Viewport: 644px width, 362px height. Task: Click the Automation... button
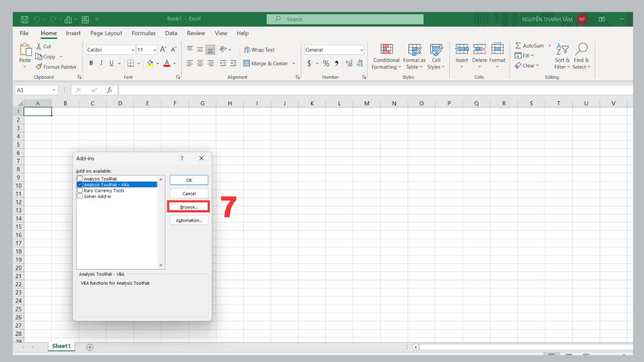point(189,220)
